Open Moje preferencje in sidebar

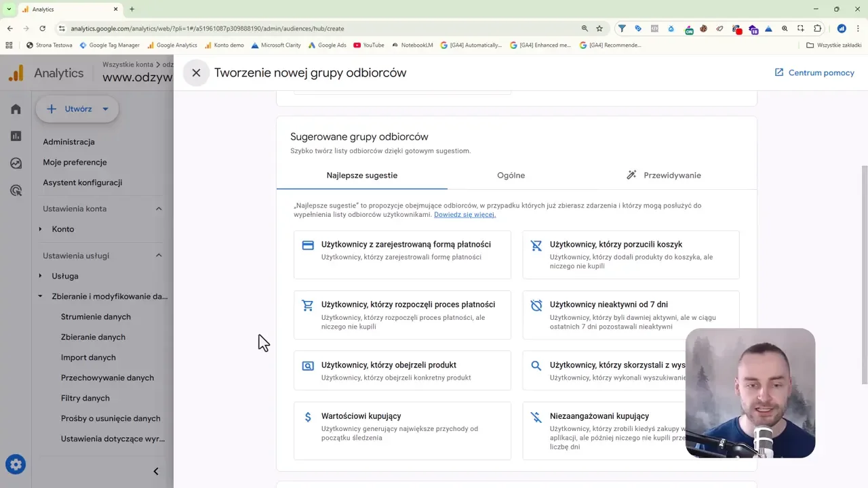tap(75, 162)
